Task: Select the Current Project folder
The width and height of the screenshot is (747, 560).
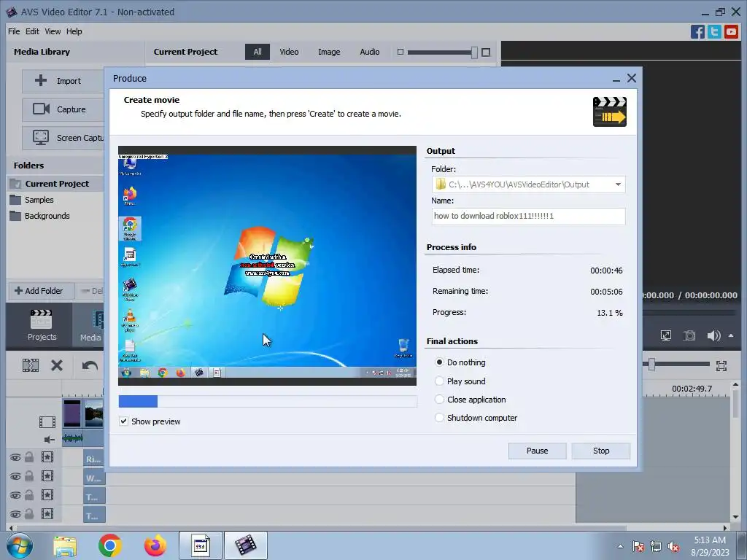Action: click(x=55, y=184)
